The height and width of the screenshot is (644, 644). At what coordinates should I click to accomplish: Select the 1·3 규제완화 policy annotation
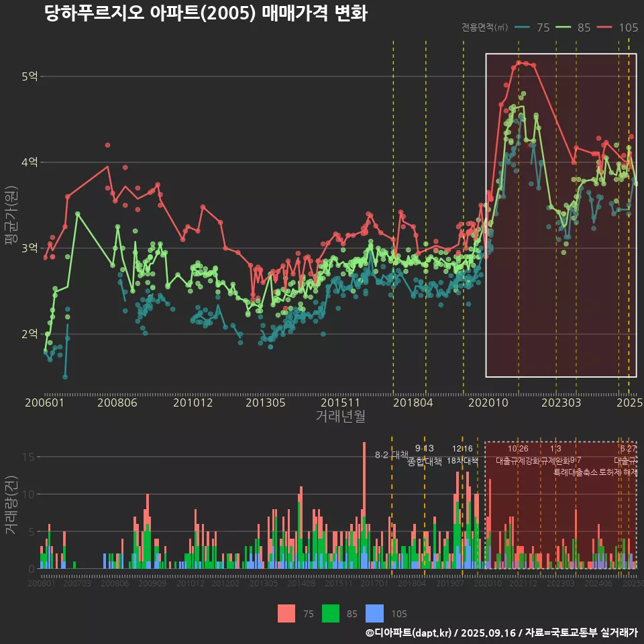[555, 455]
